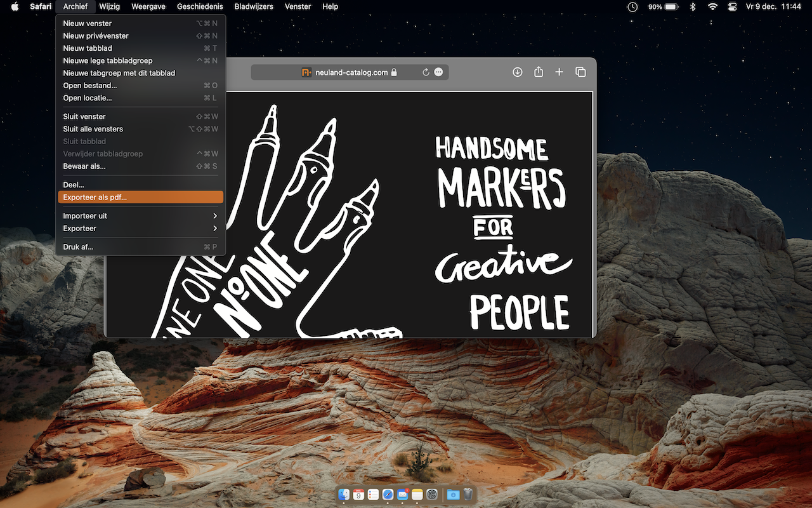
Task: Click the Share icon in the Safari toolbar
Action: click(539, 72)
